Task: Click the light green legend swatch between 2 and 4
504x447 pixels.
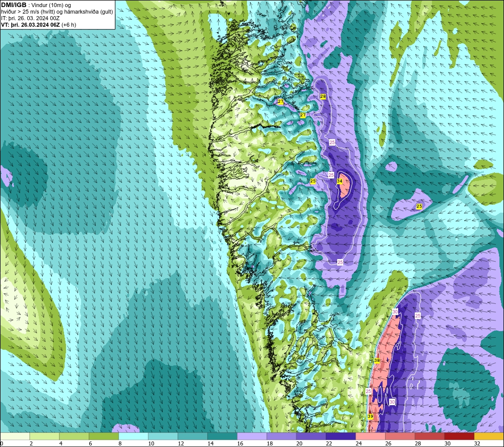Action: [44, 436]
